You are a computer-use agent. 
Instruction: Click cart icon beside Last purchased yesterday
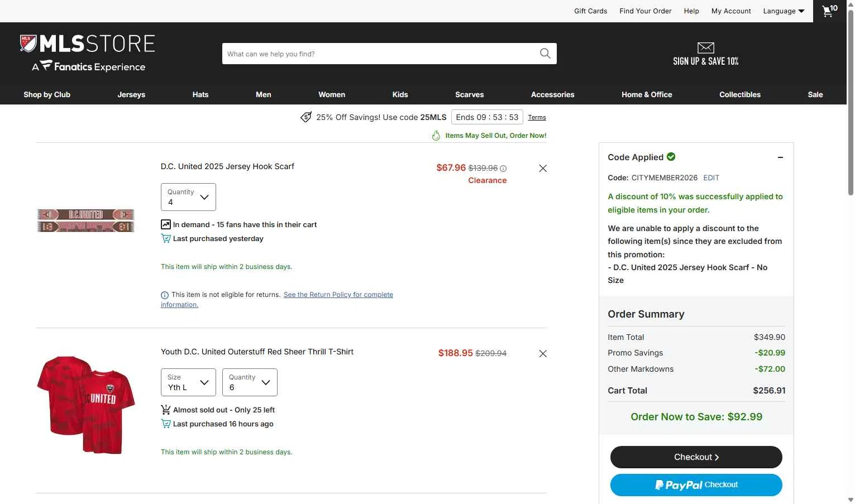click(x=166, y=238)
